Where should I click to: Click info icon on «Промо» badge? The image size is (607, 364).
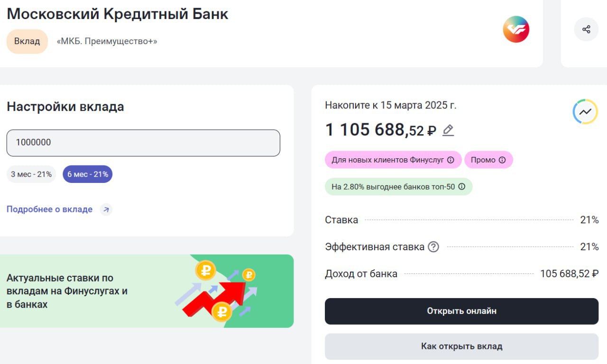pyautogui.click(x=502, y=160)
